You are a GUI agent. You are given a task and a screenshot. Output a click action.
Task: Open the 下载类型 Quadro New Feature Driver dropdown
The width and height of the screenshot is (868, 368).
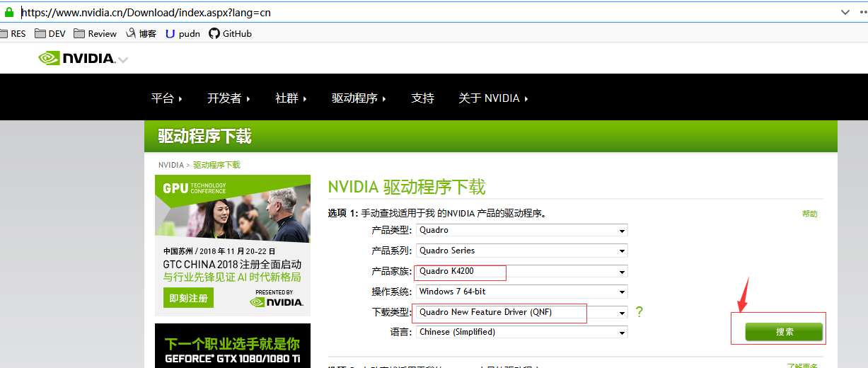click(x=522, y=312)
